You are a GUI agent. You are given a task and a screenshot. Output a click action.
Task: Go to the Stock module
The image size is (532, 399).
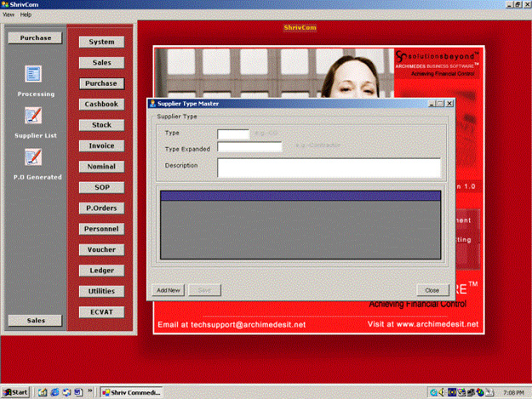[x=101, y=125]
